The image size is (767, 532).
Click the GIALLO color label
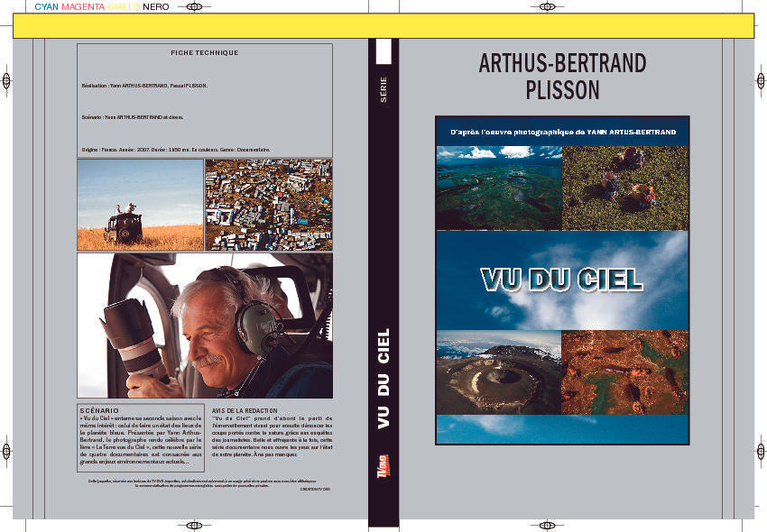tap(124, 7)
